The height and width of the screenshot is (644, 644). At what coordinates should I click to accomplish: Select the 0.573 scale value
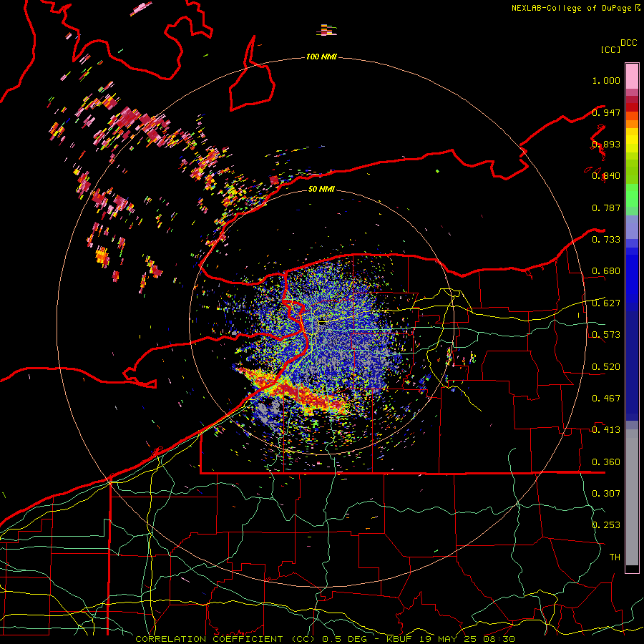tap(606, 335)
